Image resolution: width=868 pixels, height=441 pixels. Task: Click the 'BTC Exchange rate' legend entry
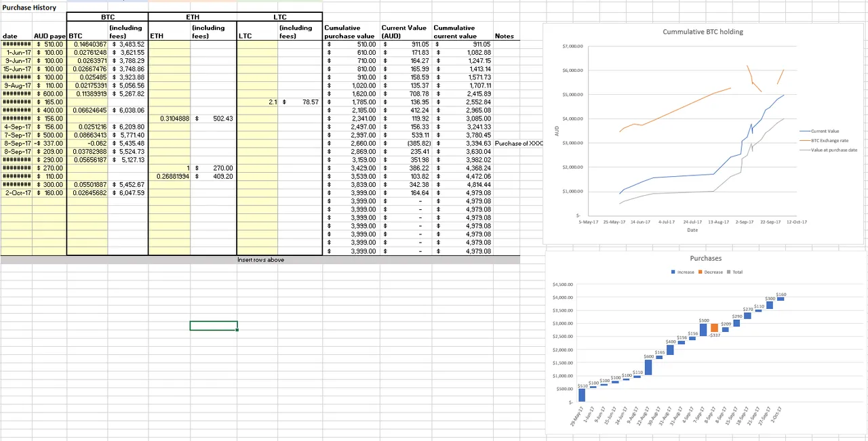[x=824, y=140]
